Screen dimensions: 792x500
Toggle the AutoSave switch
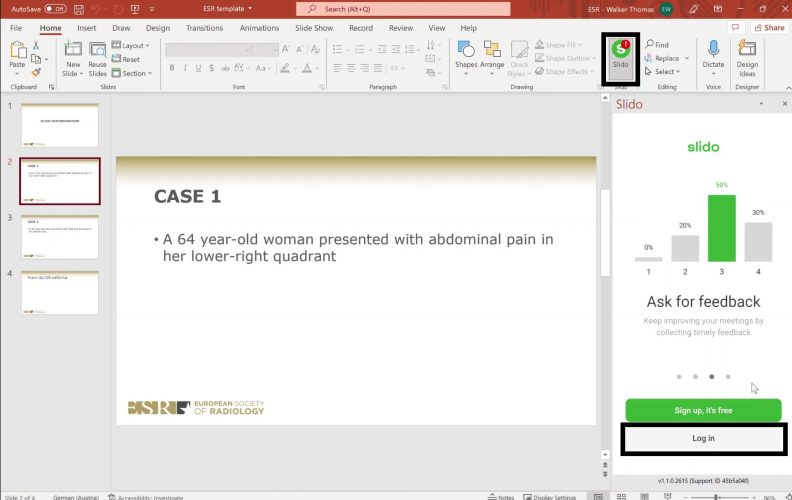pos(54,8)
